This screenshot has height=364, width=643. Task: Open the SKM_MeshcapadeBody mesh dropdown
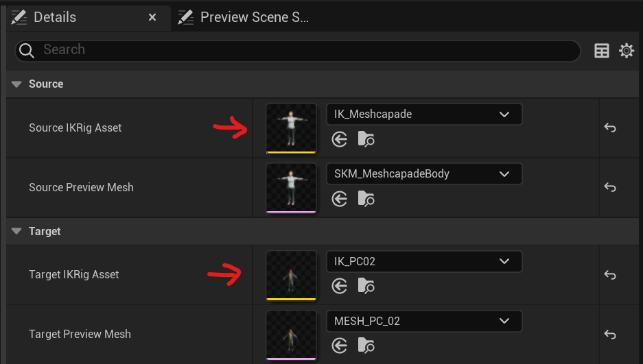[x=424, y=174]
